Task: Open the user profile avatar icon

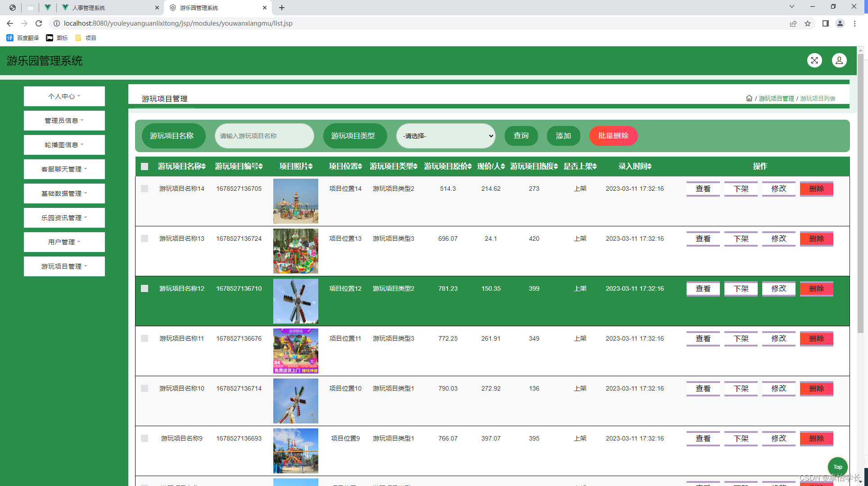Action: point(839,60)
